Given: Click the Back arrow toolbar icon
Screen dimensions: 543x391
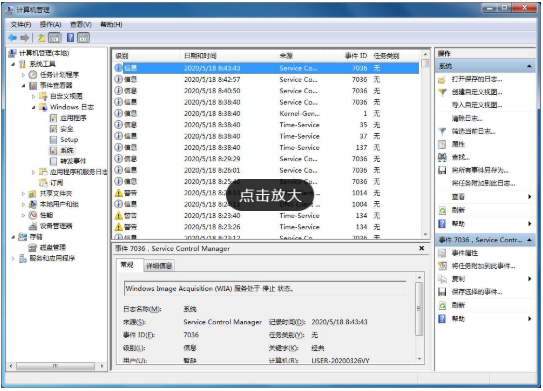Looking at the screenshot, I should click(x=12, y=37).
